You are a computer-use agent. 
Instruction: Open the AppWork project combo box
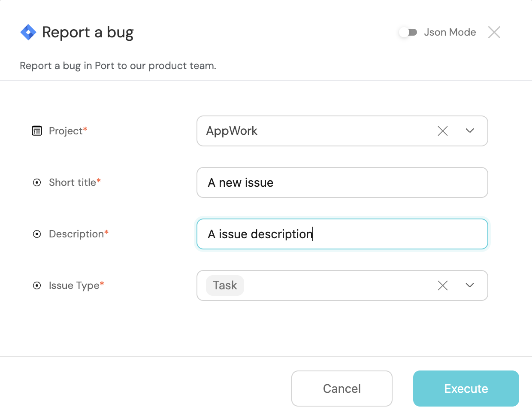pos(317,131)
